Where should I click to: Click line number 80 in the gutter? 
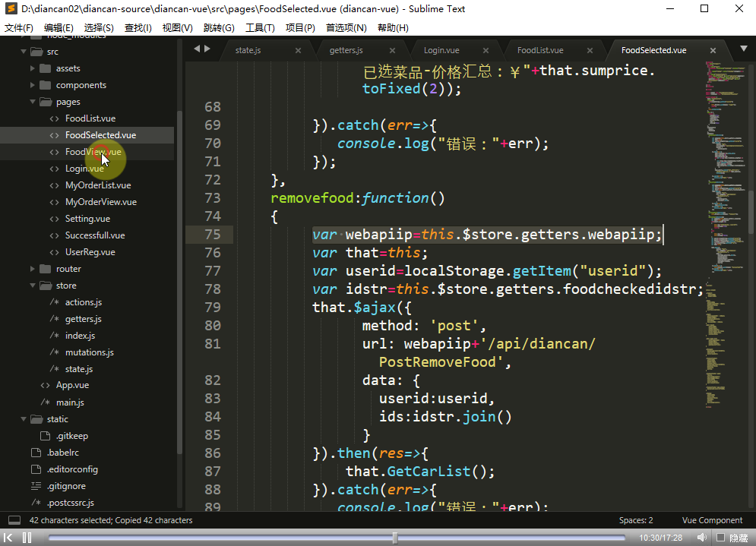point(213,326)
